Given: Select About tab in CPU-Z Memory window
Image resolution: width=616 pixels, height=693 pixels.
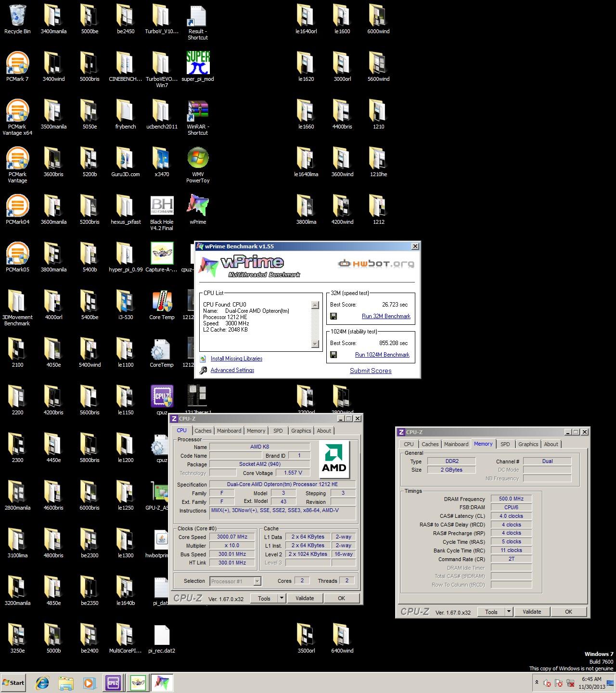Looking at the screenshot, I should [x=551, y=444].
